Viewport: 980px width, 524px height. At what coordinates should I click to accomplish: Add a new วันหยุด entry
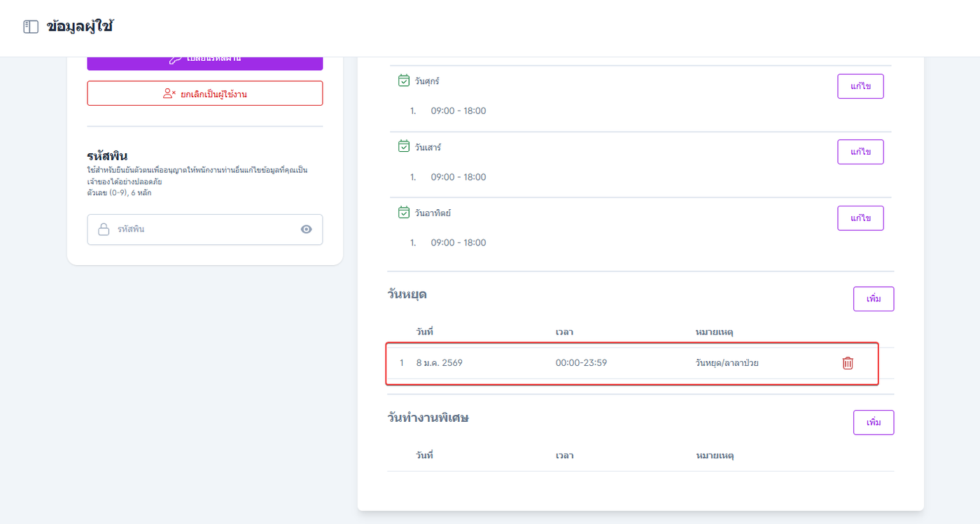pyautogui.click(x=873, y=299)
